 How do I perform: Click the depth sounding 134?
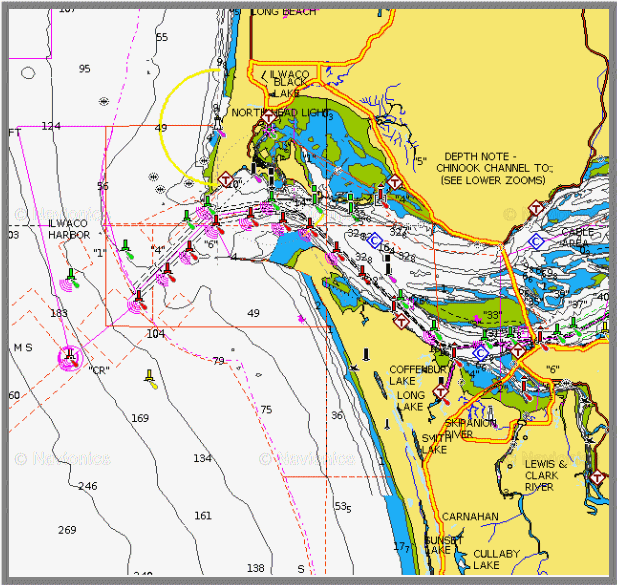pyautogui.click(x=202, y=458)
